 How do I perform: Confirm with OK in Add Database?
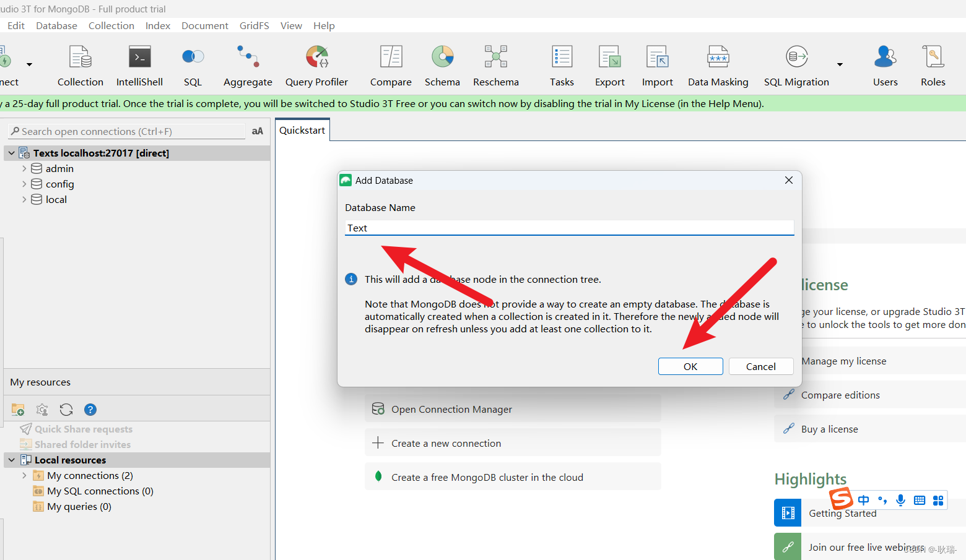690,366
